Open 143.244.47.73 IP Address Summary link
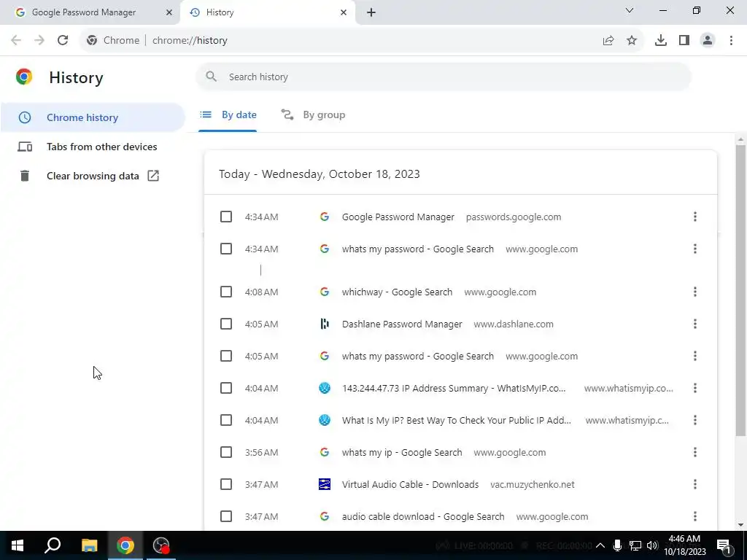747x560 pixels. [454, 388]
